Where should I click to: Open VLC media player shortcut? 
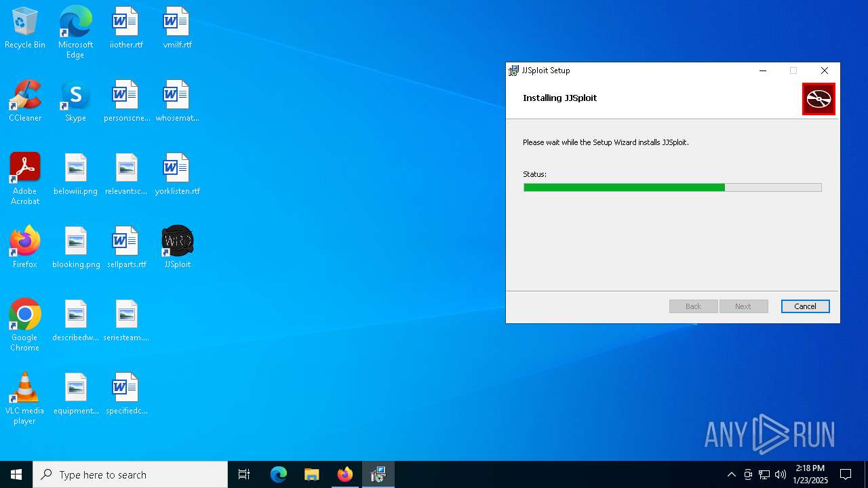pos(25,399)
